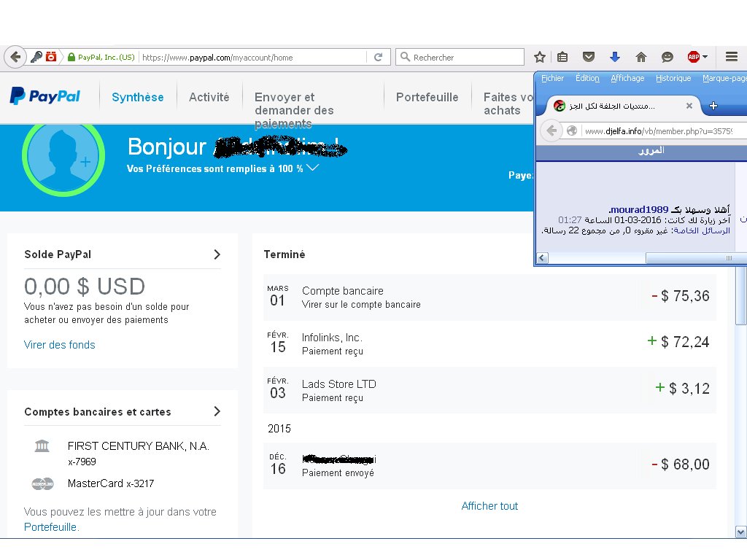Click the PayPal logo
The width and height of the screenshot is (747, 560).
45,96
